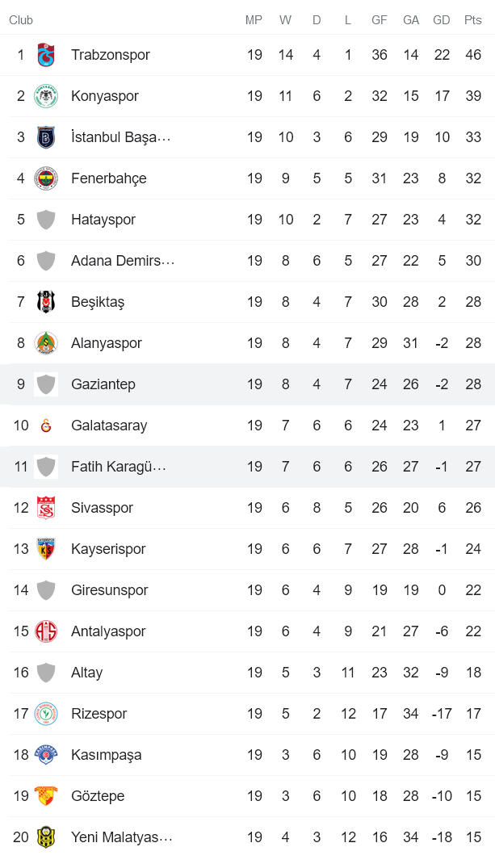Sort the table by GD column
Image resolution: width=495 pixels, height=868 pixels.
[442, 20]
